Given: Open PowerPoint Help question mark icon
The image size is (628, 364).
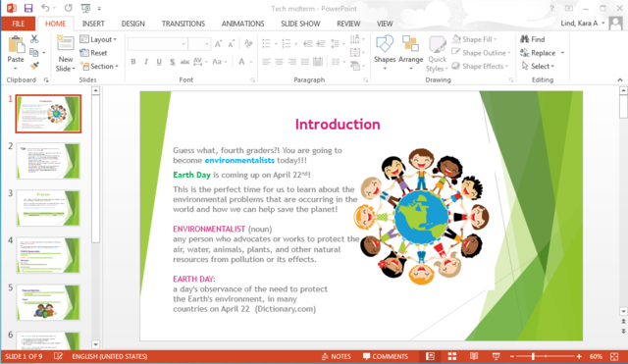Looking at the screenshot, I should pyautogui.click(x=551, y=8).
